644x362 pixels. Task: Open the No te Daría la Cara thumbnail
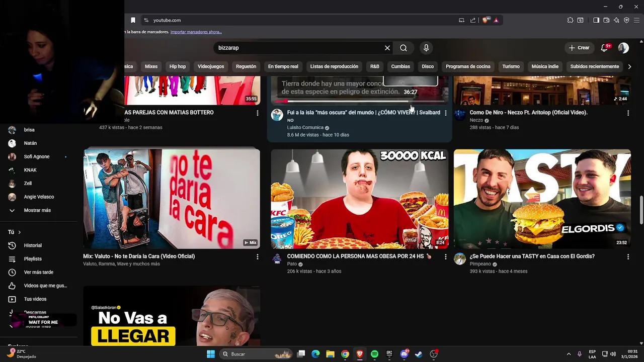point(172,199)
